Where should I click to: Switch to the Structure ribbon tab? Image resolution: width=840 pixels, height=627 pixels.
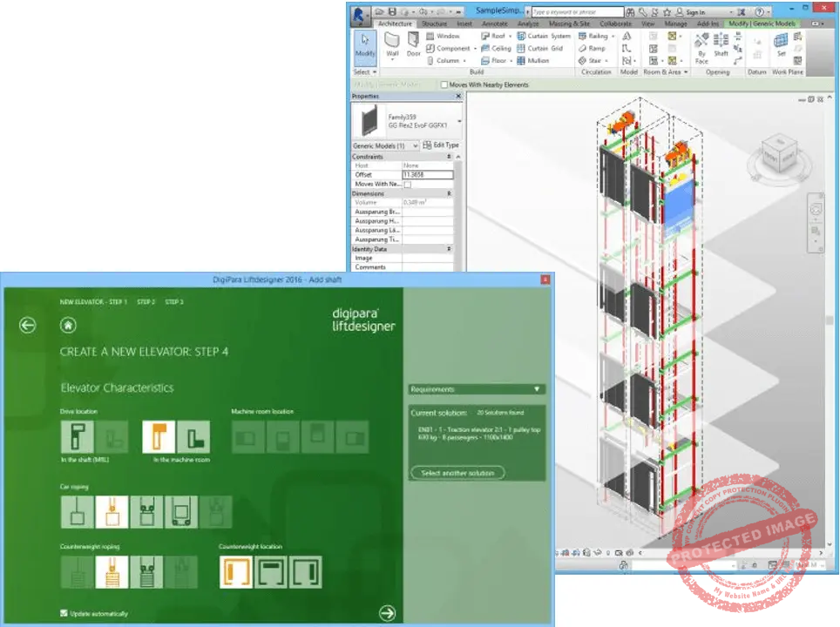click(433, 24)
